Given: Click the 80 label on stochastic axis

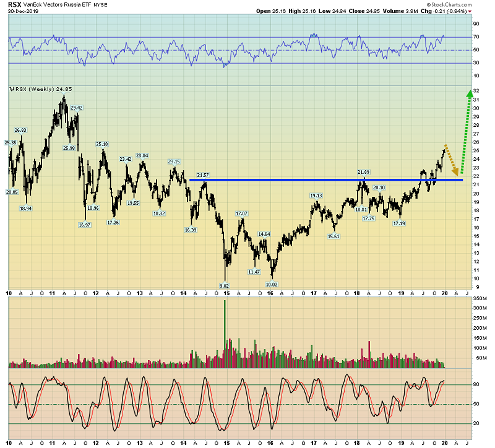Looking at the screenshot, I should (476, 384).
